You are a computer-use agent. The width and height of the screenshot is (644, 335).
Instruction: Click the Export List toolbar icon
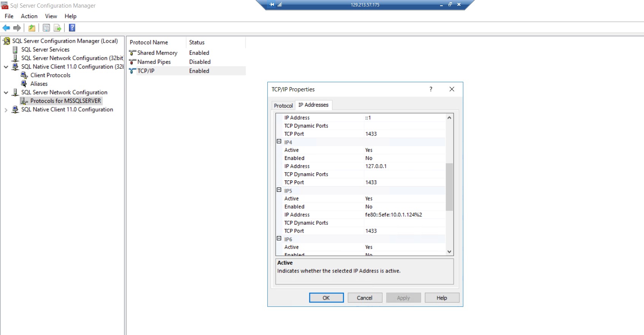tap(57, 28)
